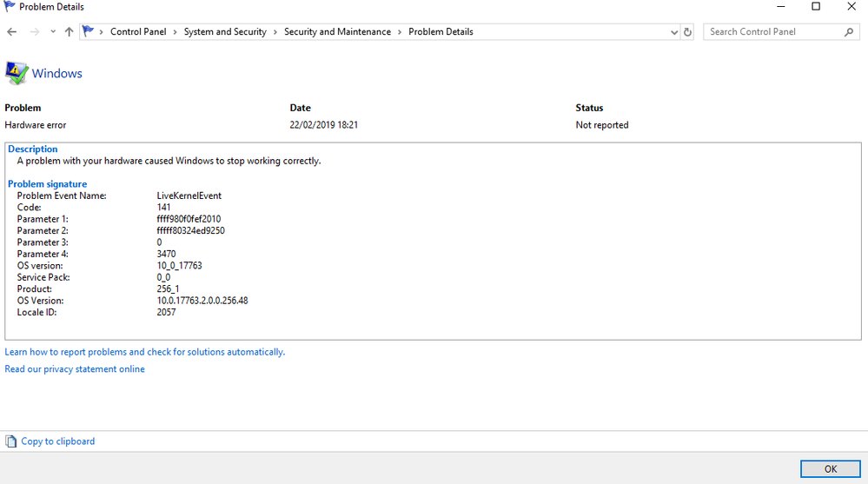Image resolution: width=868 pixels, height=484 pixels.
Task: Select Problem Details breadcrumb
Action: click(441, 32)
